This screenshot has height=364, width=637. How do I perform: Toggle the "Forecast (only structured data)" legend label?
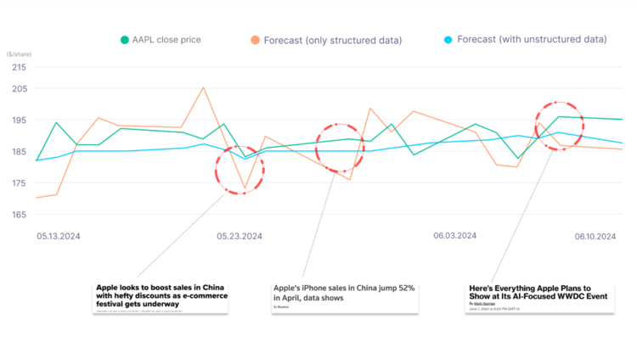click(332, 40)
